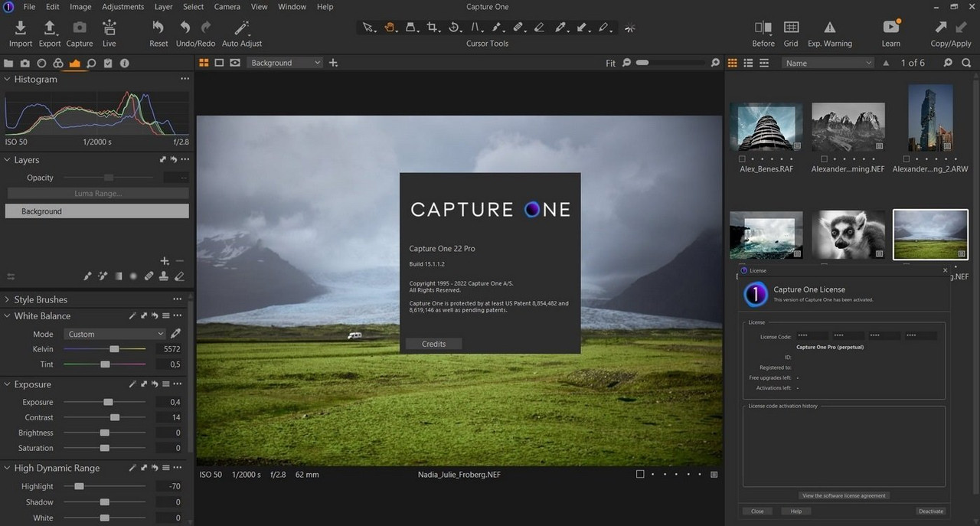Collapse the Histogram panel
Screen dimensions: 980x526
pyautogui.click(x=7, y=79)
